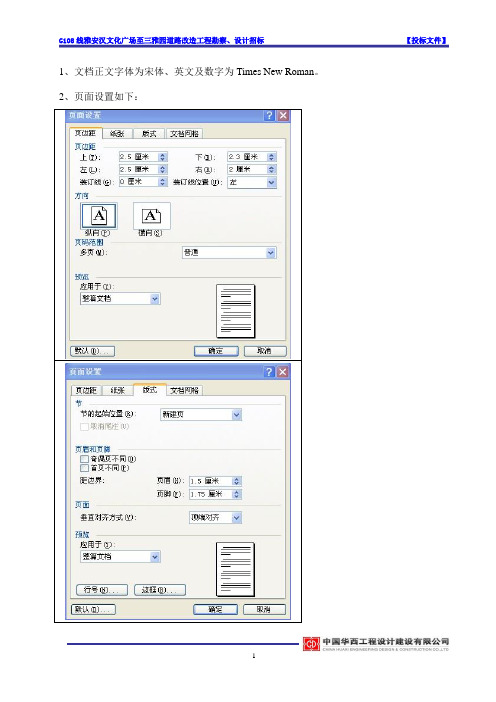Click 取消 in the 页边距 dialog

coord(265,351)
